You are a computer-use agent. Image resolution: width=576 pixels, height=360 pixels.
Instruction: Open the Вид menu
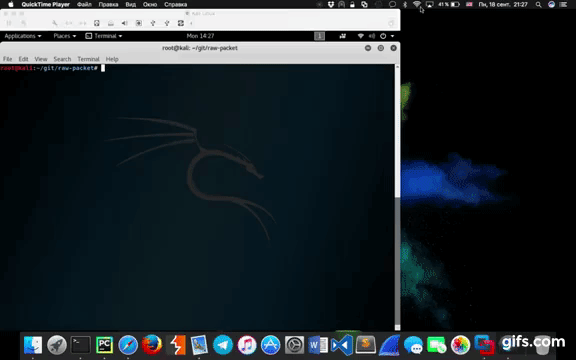[x=130, y=4]
